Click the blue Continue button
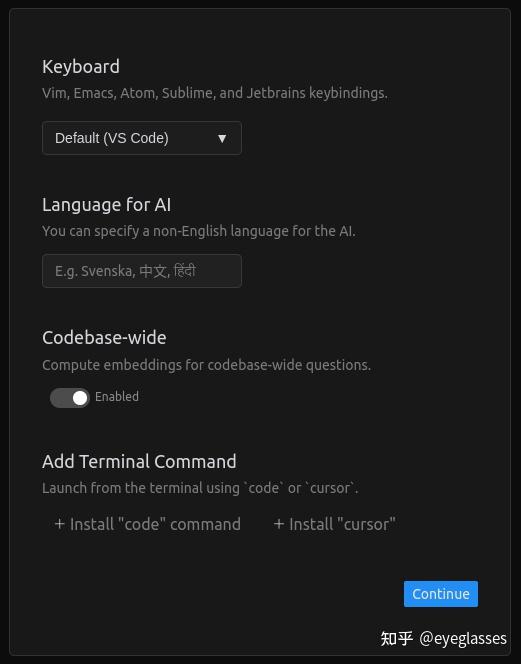 tap(441, 594)
